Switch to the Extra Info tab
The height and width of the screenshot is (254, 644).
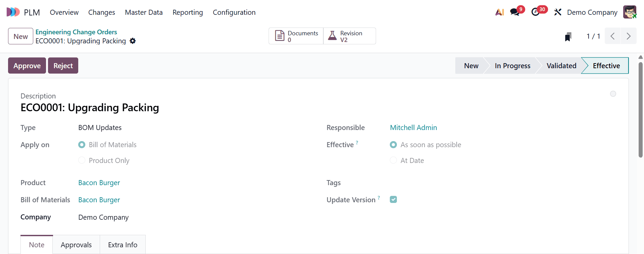[123, 245]
